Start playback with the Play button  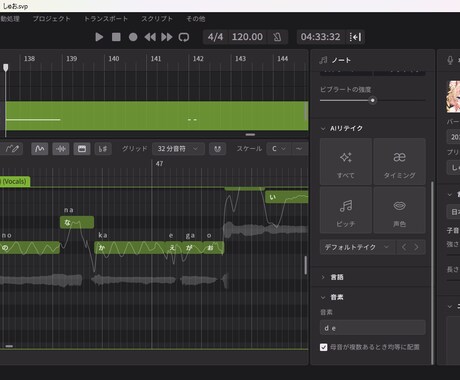pos(99,37)
